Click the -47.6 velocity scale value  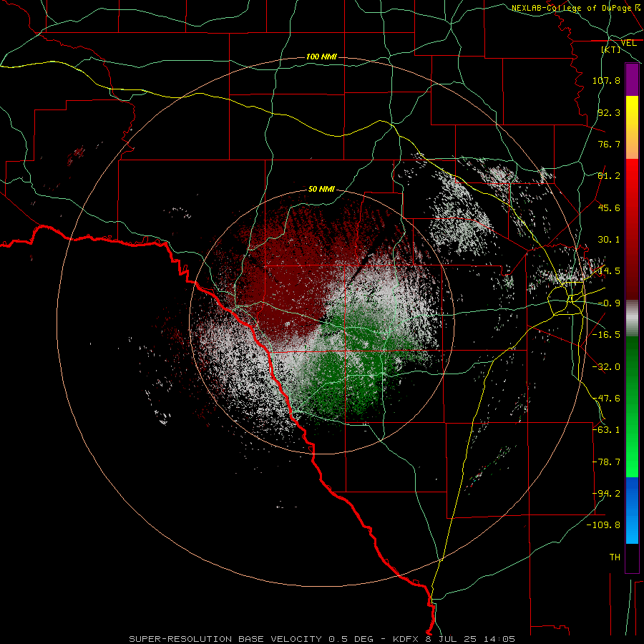pos(606,399)
